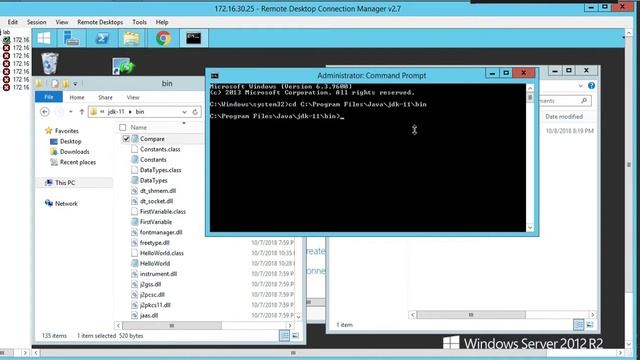Open the quick access toolbar customize dropdown

point(75,84)
